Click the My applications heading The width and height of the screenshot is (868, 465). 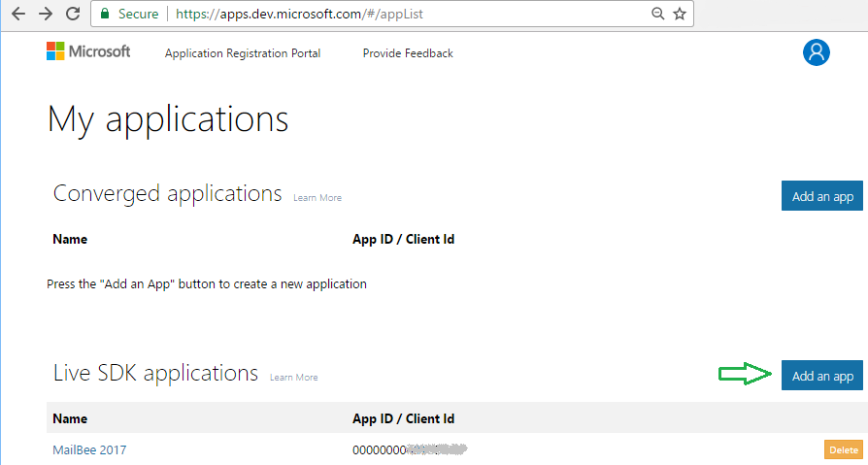point(168,120)
